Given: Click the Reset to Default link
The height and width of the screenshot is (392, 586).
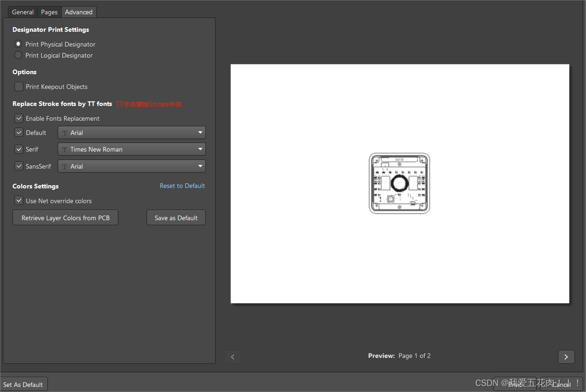Looking at the screenshot, I should (182, 186).
